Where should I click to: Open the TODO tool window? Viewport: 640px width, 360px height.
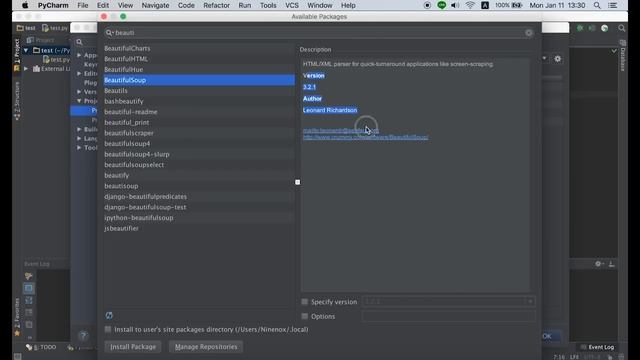coord(41,347)
